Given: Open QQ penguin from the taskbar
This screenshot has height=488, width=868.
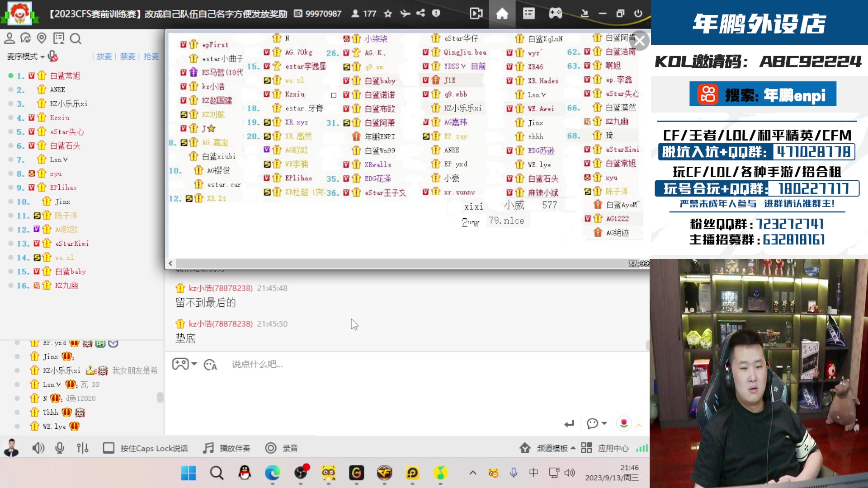Looking at the screenshot, I should (245, 473).
